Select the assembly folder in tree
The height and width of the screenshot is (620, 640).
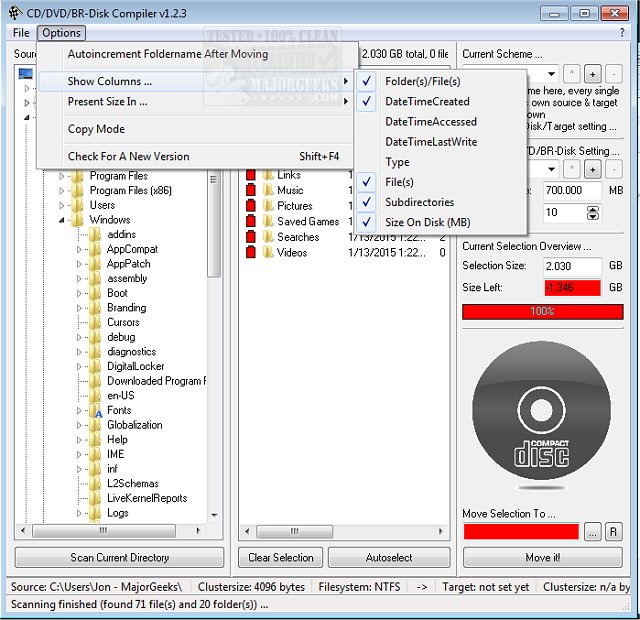127,279
